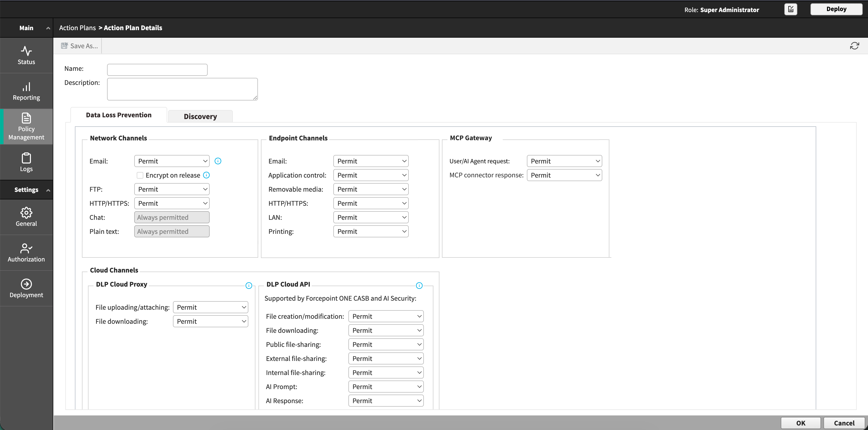Screen dimensions: 868x430
Task: Click the Save As toolbar item
Action: pyautogui.click(x=79, y=46)
